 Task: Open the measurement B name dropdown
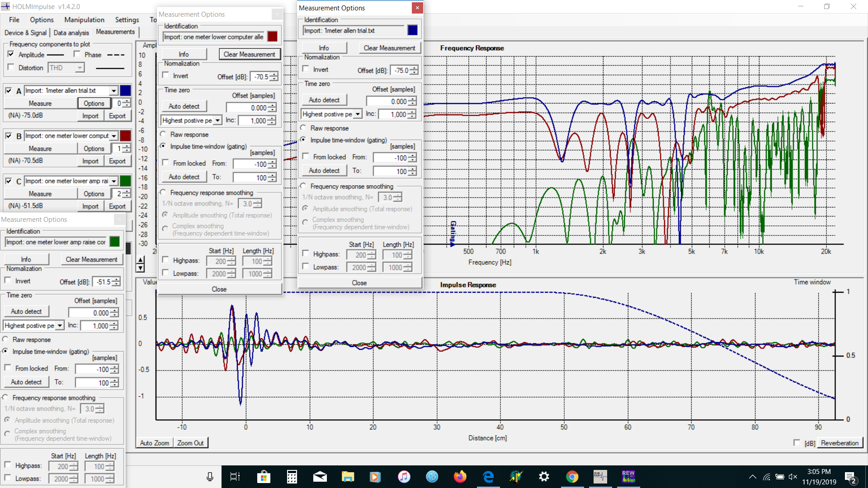114,136
